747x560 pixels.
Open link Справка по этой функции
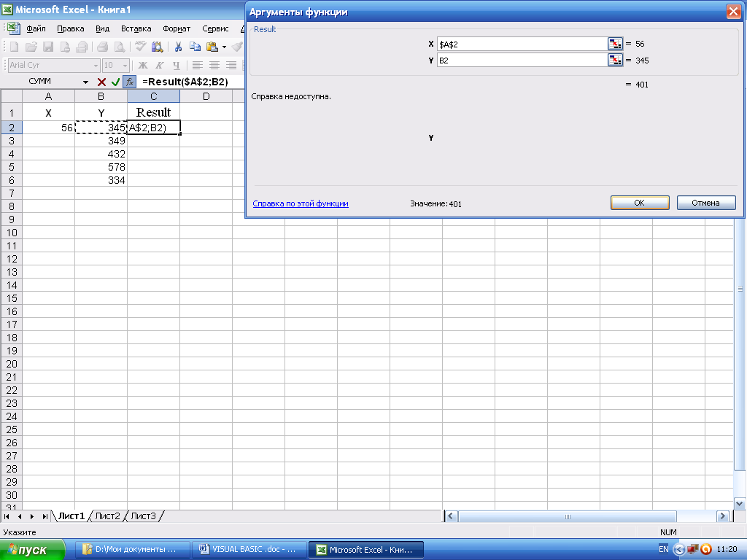click(x=301, y=203)
